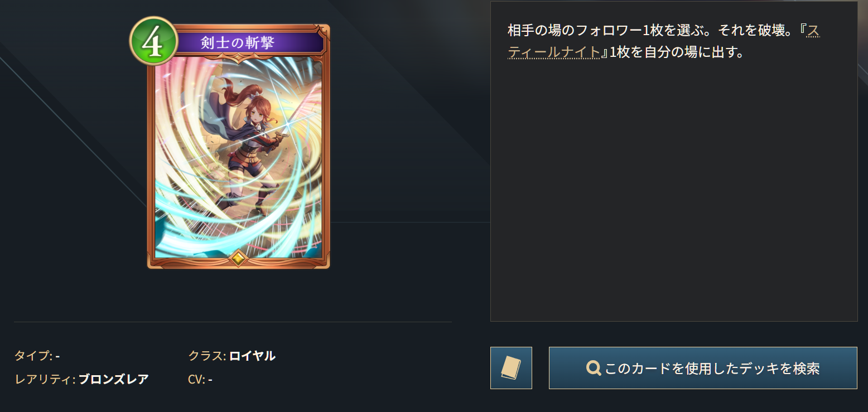Click the CV label
Viewport: 868px width, 412px height.
[197, 380]
